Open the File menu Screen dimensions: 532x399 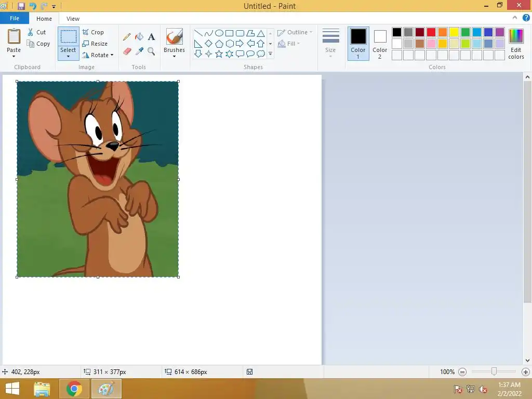14,18
